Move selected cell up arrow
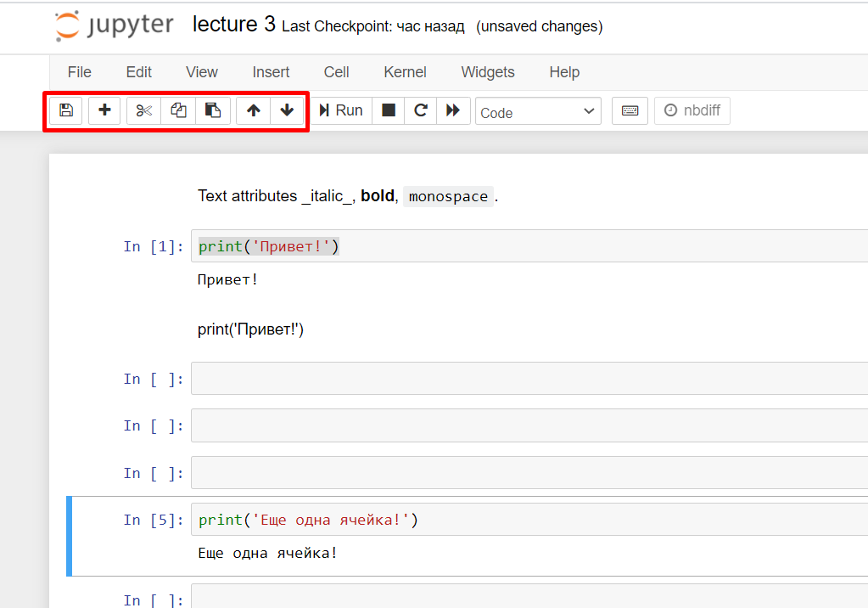 253,110
